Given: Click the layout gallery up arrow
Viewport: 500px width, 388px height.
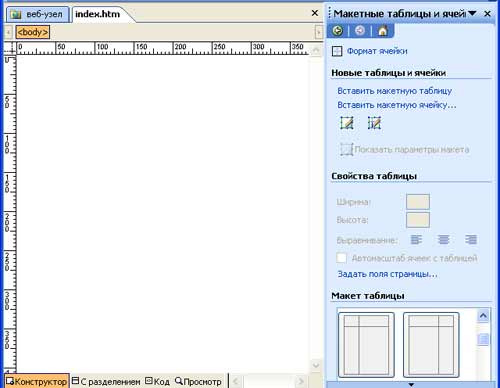Looking at the screenshot, I should [x=483, y=315].
